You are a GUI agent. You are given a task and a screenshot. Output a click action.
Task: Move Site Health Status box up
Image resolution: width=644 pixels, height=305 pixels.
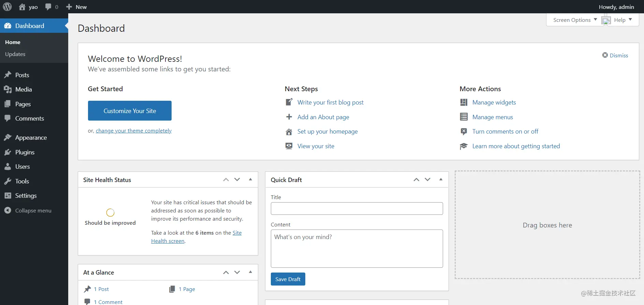tap(226, 180)
